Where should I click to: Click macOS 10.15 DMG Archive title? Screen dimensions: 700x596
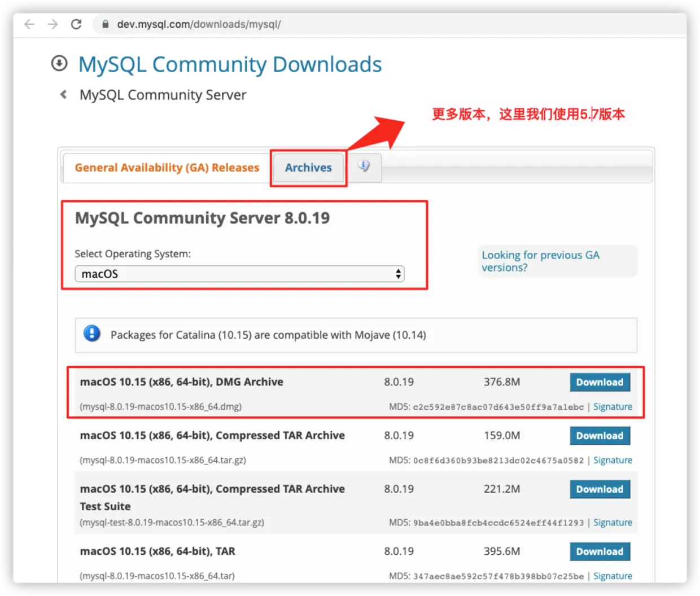point(181,382)
